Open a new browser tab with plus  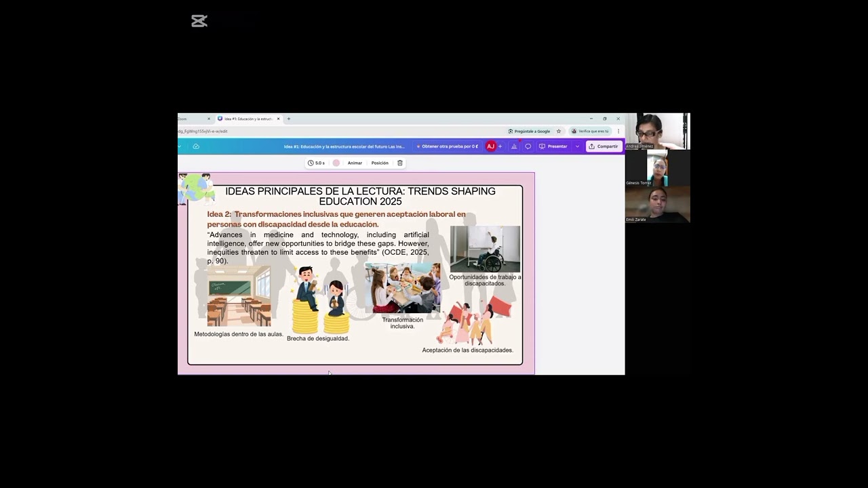click(289, 119)
